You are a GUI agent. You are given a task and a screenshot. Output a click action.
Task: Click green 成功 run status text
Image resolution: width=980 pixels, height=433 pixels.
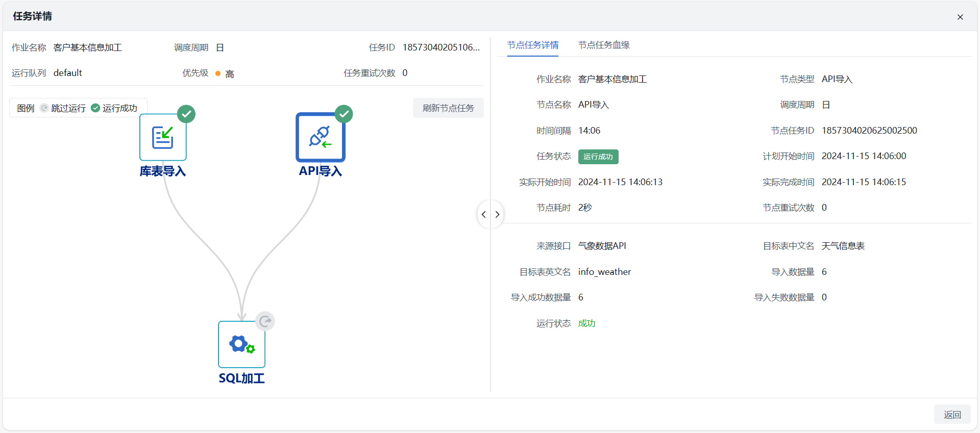pos(587,323)
